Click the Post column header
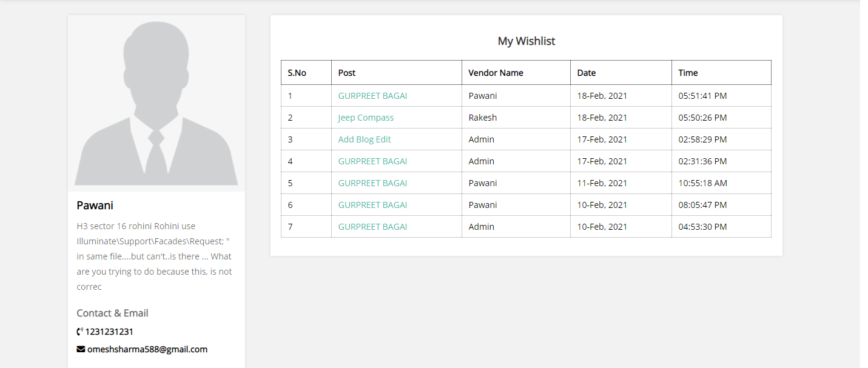868x368 pixels. point(347,73)
